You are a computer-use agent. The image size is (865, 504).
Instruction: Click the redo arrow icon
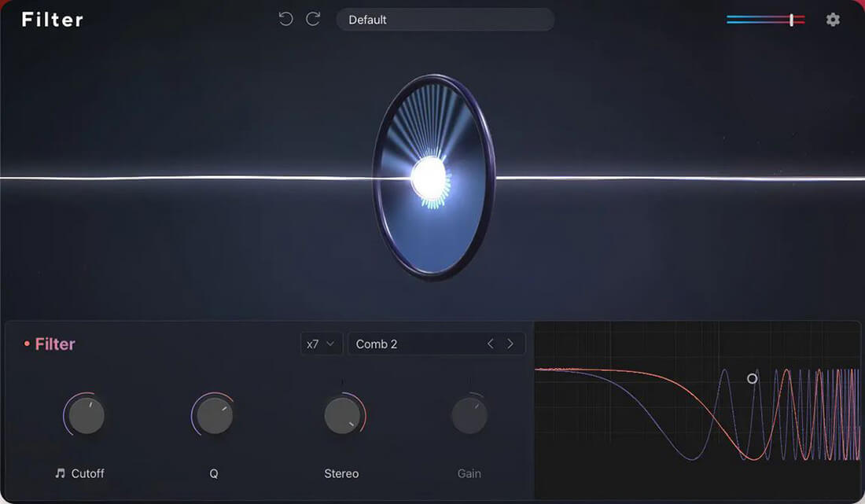point(311,19)
